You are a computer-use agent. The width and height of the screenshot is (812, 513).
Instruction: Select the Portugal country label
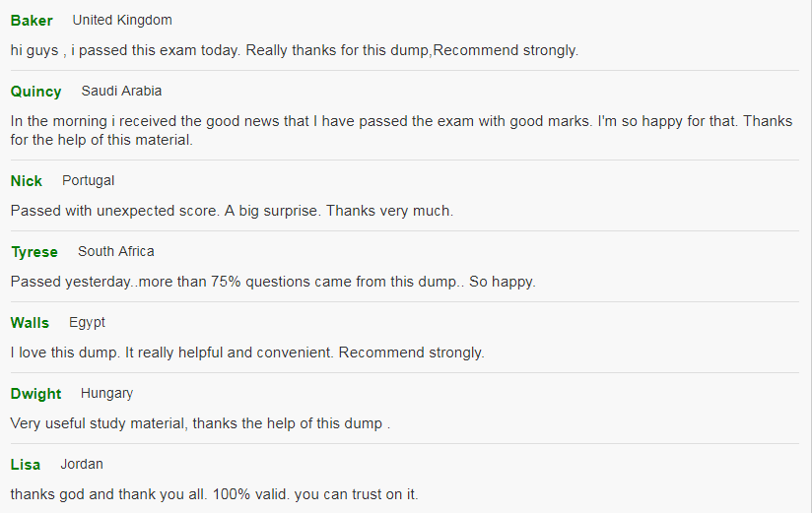coord(88,180)
